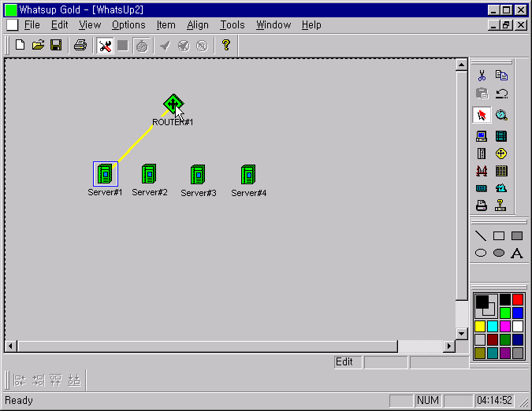Select the filled ellipse drawing tool
This screenshot has width=532, height=411.
pos(499,253)
